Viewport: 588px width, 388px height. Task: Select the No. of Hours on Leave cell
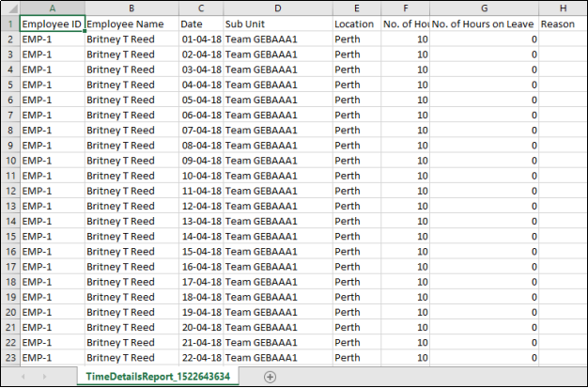(484, 24)
